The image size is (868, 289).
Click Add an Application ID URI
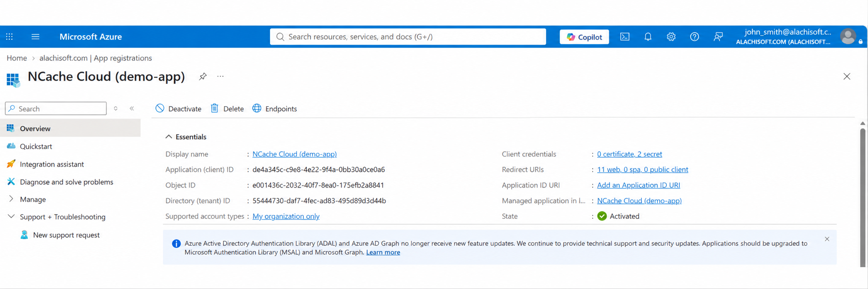pos(639,185)
